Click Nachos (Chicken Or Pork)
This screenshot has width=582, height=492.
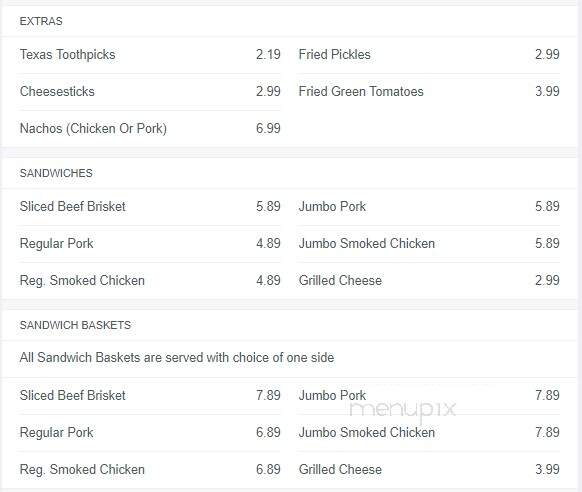pyautogui.click(x=150, y=129)
